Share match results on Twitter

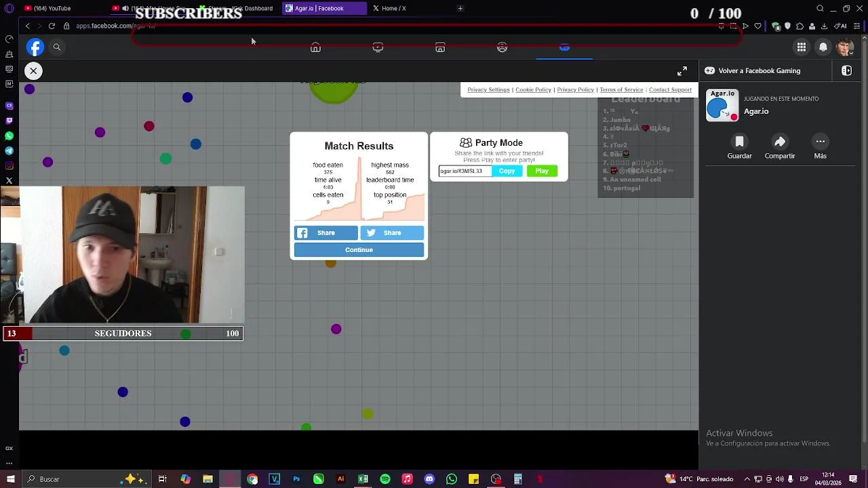[x=392, y=232]
